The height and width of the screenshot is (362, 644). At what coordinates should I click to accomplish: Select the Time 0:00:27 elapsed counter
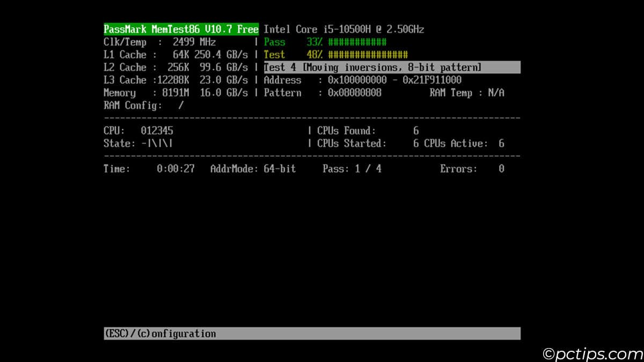click(x=175, y=169)
